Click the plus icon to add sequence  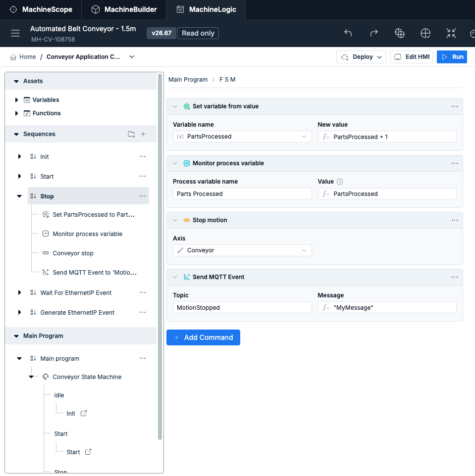[x=143, y=134]
